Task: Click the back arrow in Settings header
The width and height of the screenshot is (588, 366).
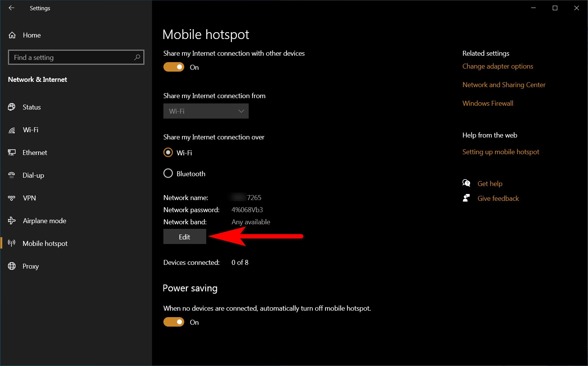Action: click(x=11, y=8)
